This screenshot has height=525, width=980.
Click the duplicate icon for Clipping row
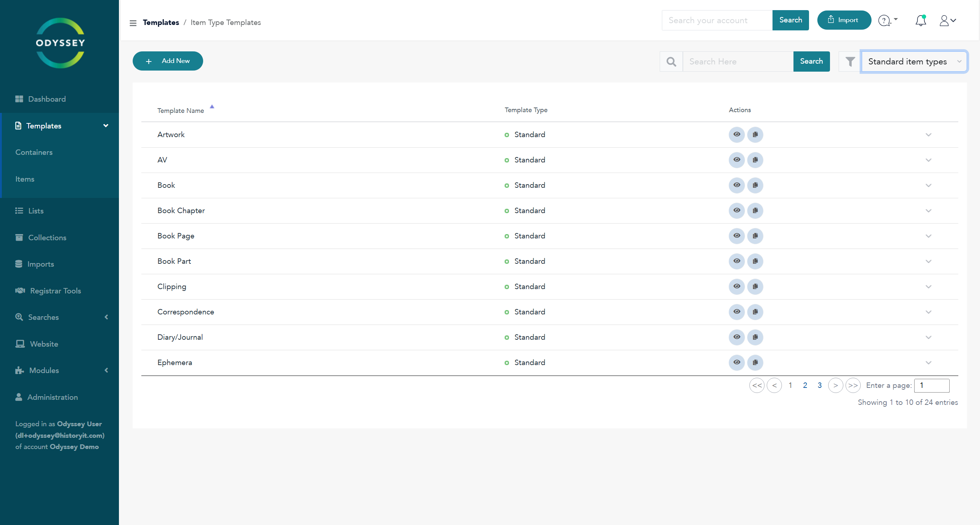pyautogui.click(x=755, y=287)
